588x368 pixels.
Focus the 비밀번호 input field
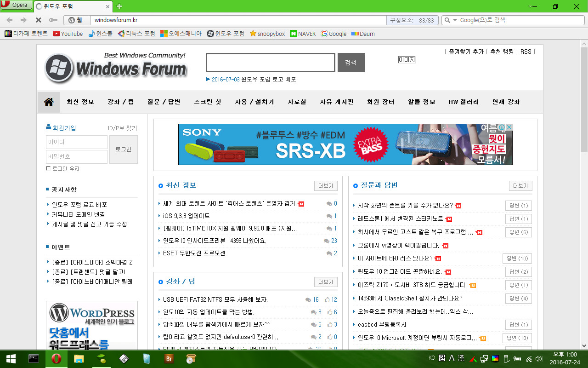coord(77,157)
